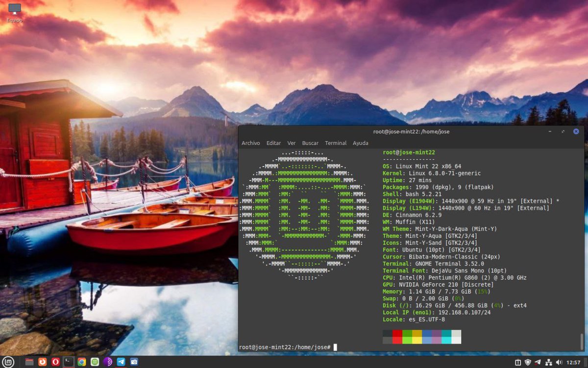Image resolution: width=588 pixels, height=368 pixels.
Task: Click the clipboard notification icon in the tray
Action: pyautogui.click(x=518, y=363)
